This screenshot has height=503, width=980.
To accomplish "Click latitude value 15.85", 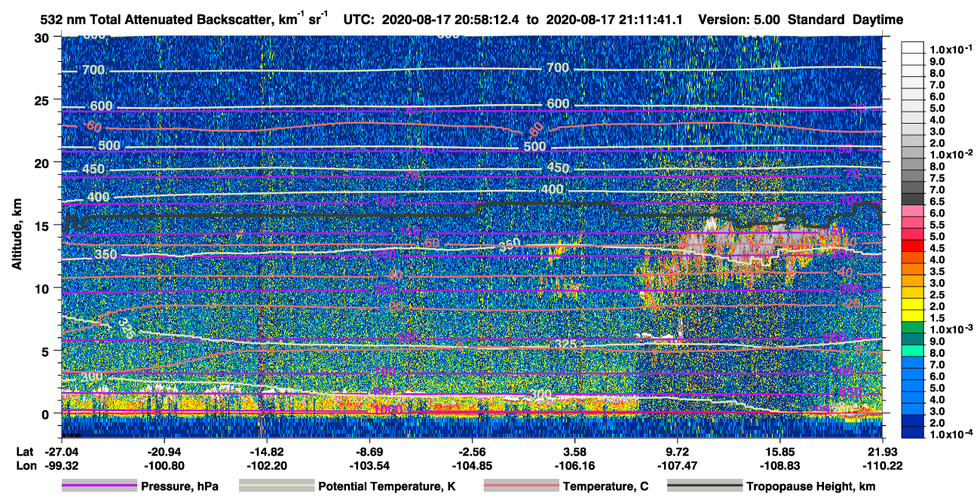I will coord(780,450).
